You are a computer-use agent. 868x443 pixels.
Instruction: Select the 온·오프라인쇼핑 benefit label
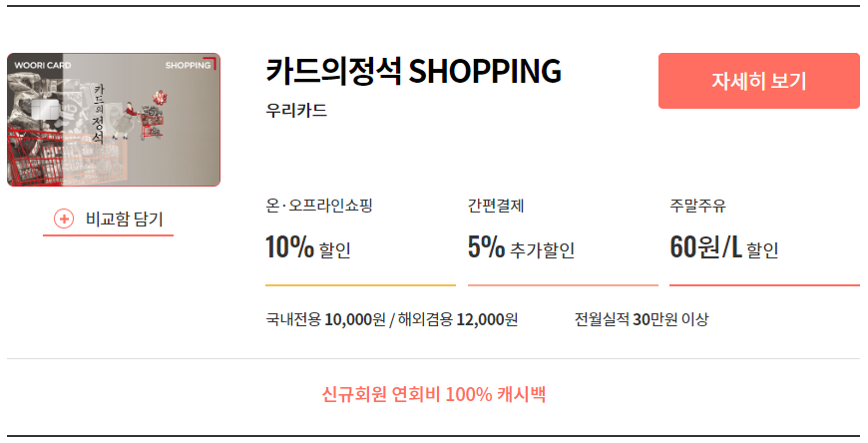(x=319, y=206)
